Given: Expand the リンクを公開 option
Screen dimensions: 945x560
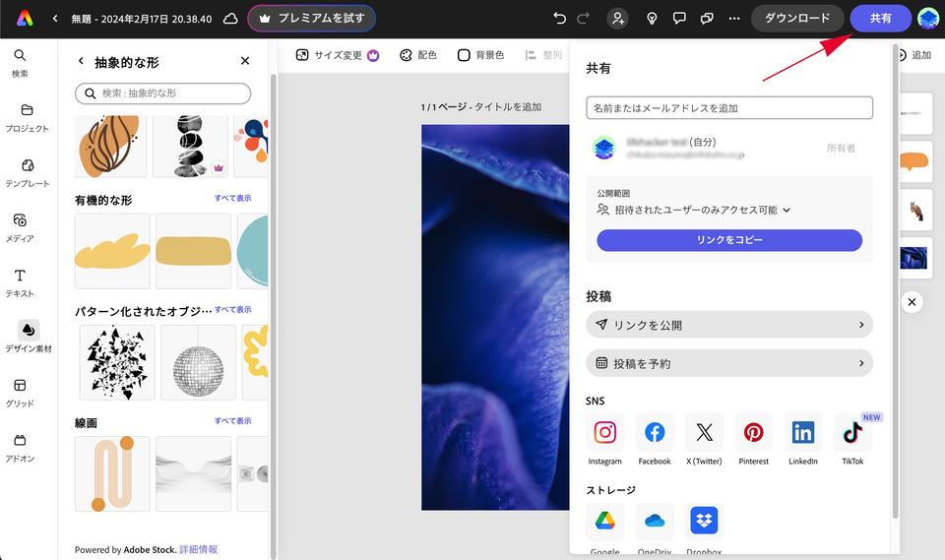Looking at the screenshot, I should tap(728, 325).
